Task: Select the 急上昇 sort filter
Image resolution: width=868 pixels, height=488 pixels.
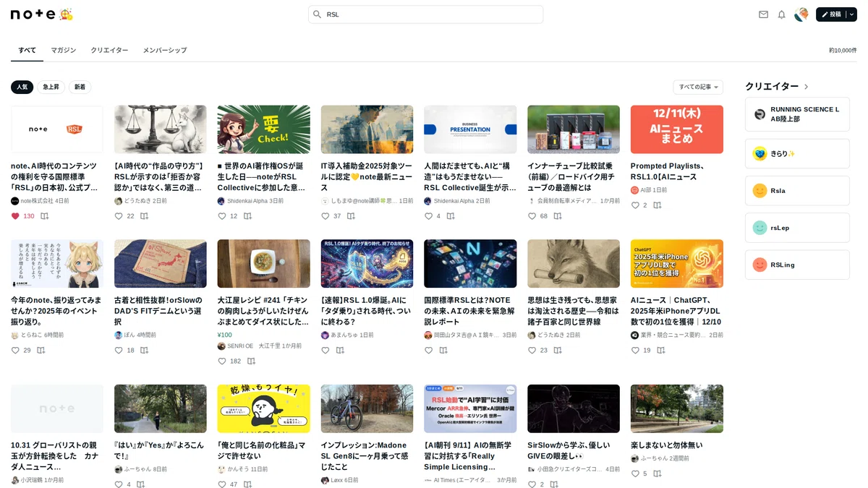Action: tap(51, 87)
